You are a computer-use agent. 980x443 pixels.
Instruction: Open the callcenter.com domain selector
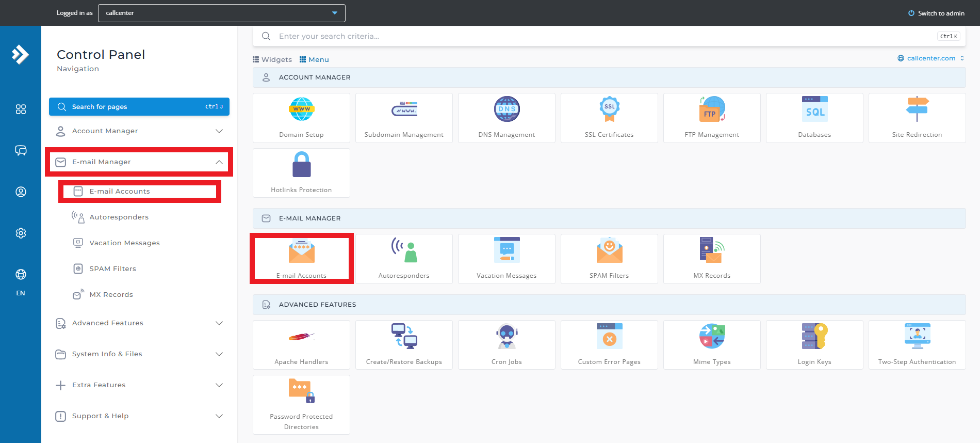pyautogui.click(x=931, y=58)
